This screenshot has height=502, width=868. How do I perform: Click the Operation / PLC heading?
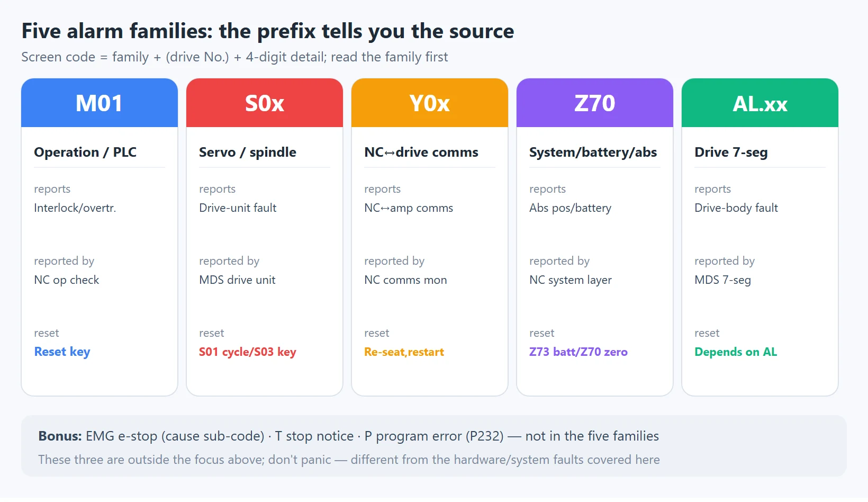tap(85, 153)
